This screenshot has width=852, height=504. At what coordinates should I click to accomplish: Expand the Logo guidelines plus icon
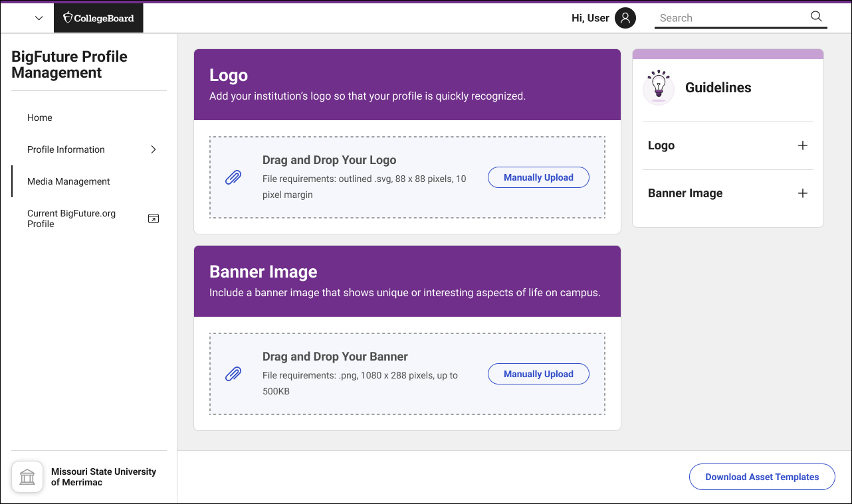803,145
